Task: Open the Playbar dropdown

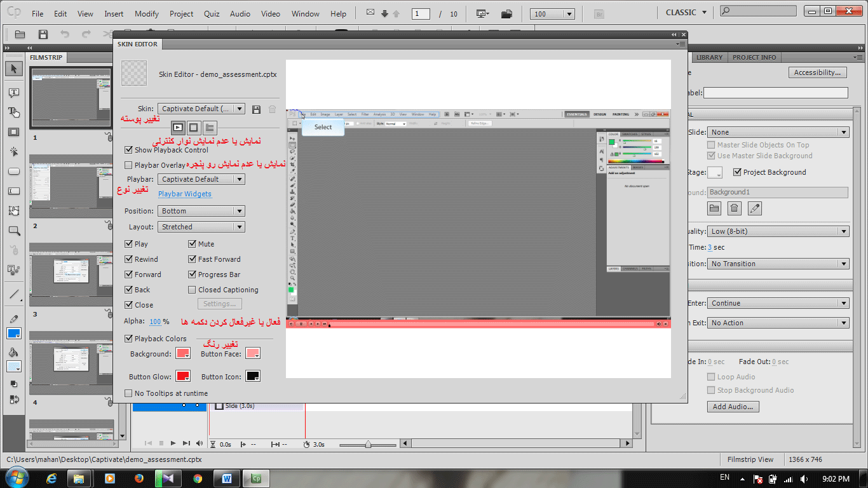Action: (x=201, y=179)
